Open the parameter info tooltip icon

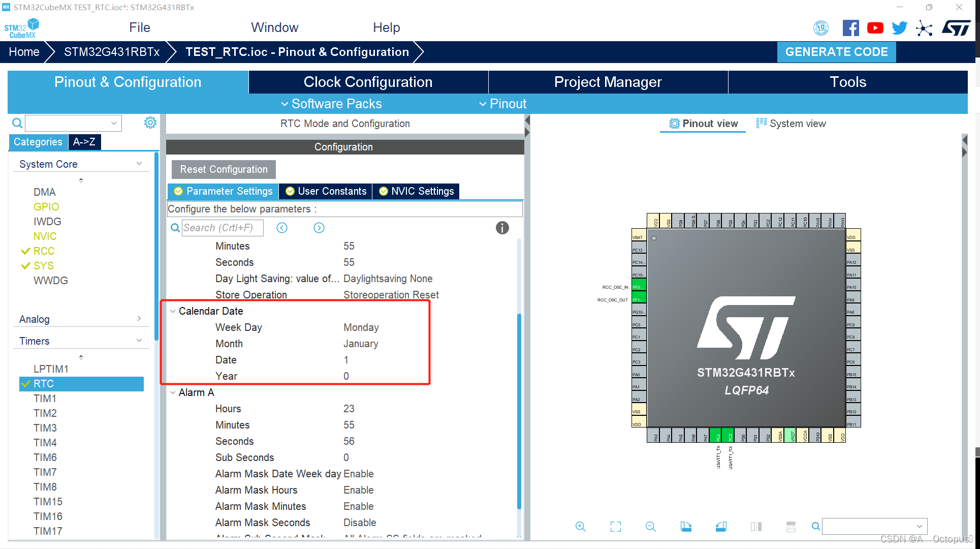[x=502, y=228]
